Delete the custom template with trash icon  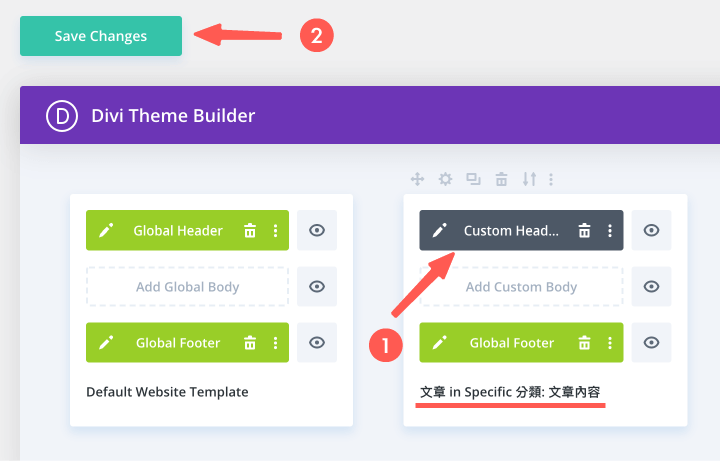point(501,179)
